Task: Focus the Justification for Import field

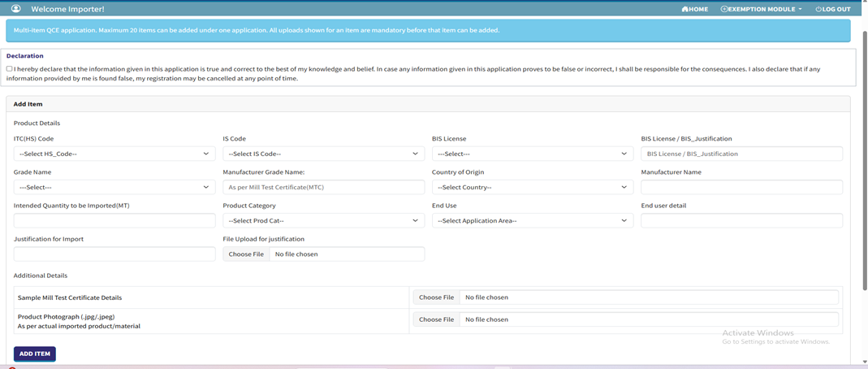Action: click(114, 254)
